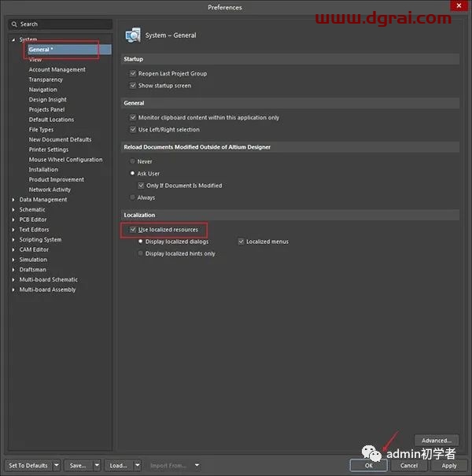Choose Display localized hints only
The height and width of the screenshot is (476, 472).
[x=141, y=253]
